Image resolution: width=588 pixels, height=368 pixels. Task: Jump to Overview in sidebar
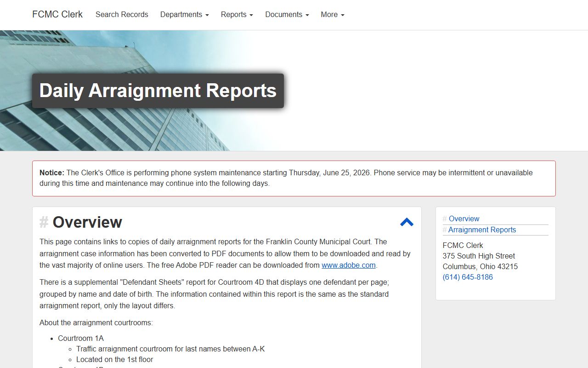coord(464,218)
